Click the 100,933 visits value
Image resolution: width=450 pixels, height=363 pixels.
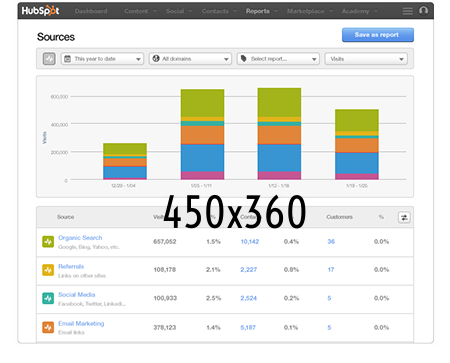[x=165, y=298]
